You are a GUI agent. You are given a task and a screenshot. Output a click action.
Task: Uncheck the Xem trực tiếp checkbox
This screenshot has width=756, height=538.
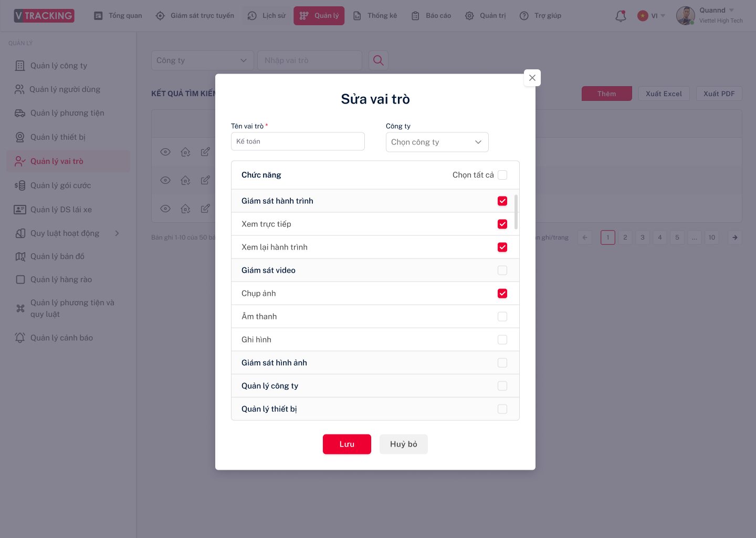point(502,224)
